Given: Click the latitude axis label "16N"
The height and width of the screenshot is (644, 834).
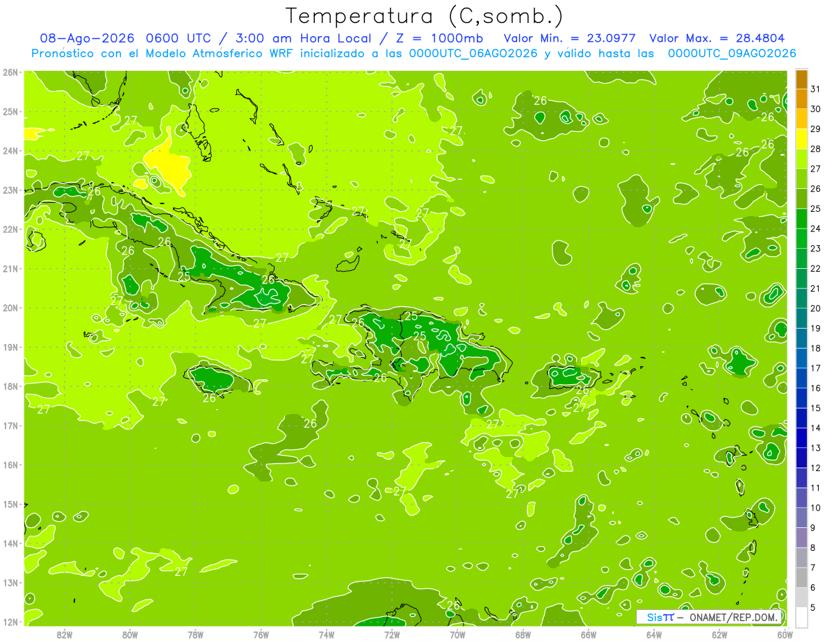Looking at the screenshot, I should click(x=10, y=465).
